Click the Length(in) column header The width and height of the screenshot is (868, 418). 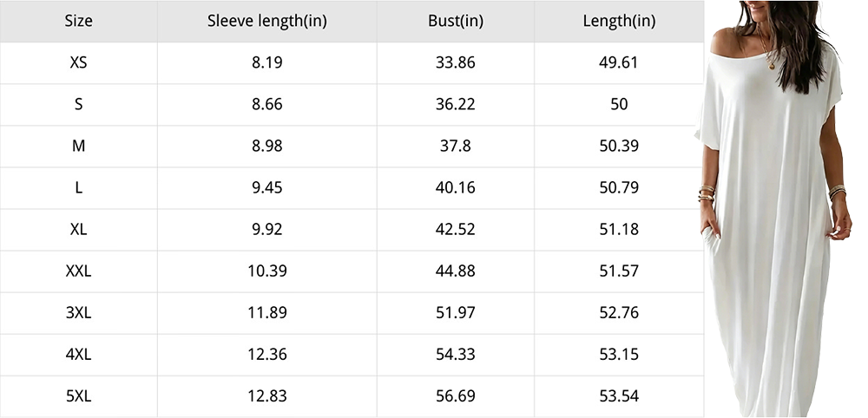(x=619, y=21)
